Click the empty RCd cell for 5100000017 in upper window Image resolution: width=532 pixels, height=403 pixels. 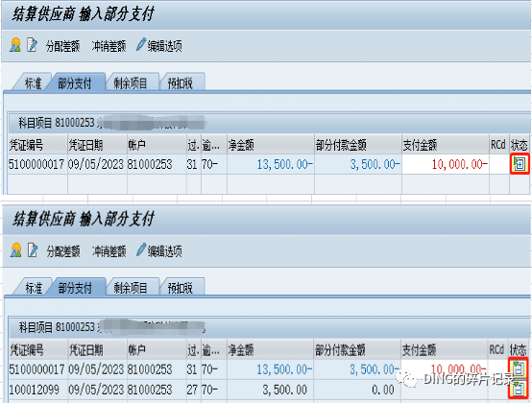tap(499, 164)
